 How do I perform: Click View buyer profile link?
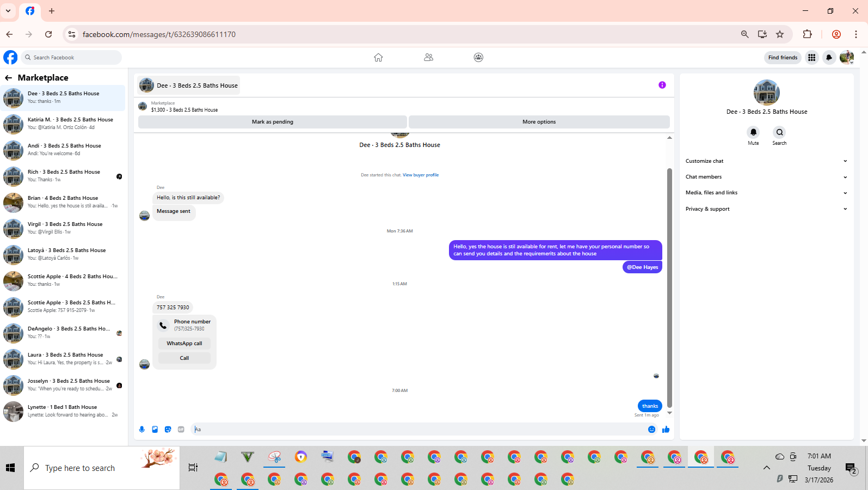(x=421, y=175)
